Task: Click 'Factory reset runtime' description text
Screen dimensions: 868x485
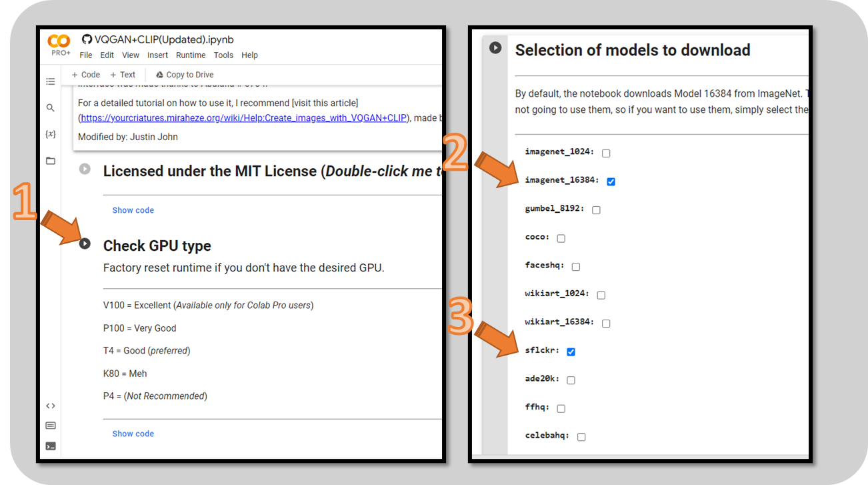Action: [x=244, y=268]
